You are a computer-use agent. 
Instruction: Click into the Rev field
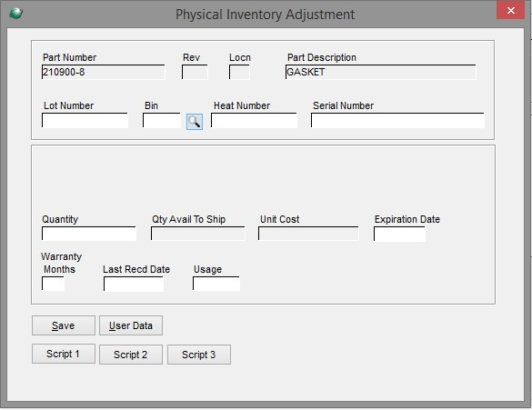coord(195,72)
